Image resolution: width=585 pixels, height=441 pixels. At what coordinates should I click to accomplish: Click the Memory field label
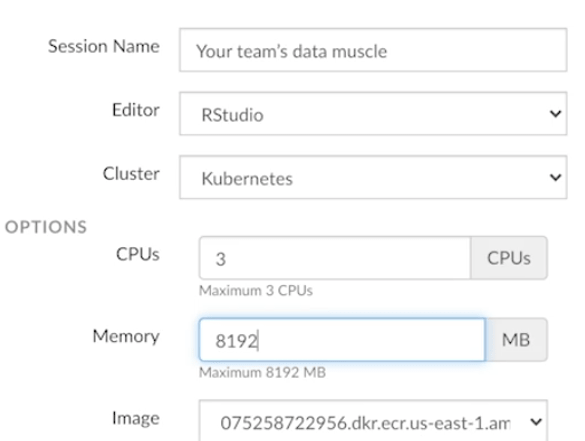pos(126,337)
